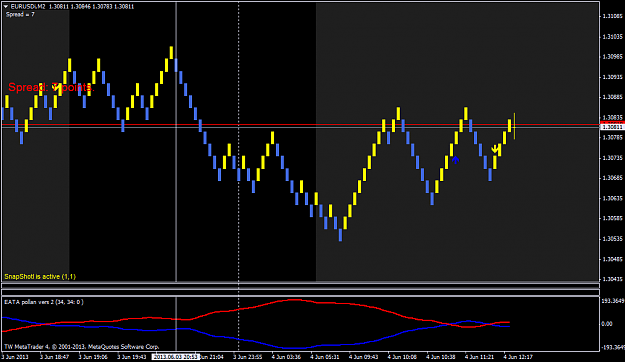The width and height of the screenshot is (625, 362).
Task: Click the '4 Jun 03:36' time label
Action: click(x=287, y=357)
